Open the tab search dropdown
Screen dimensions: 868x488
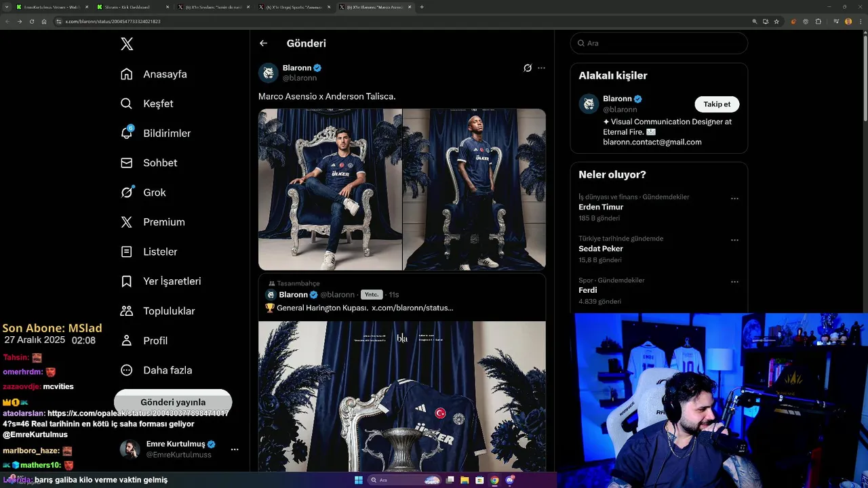[5, 7]
